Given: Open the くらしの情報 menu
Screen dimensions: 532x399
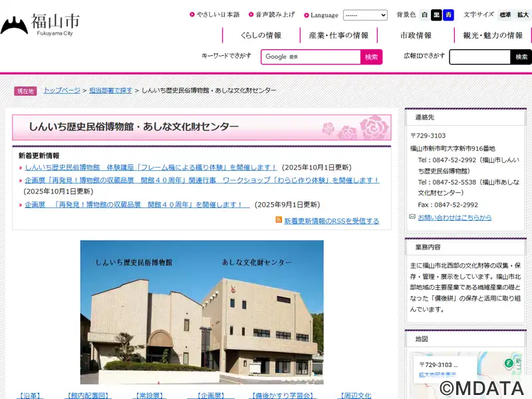Looking at the screenshot, I should 261,35.
